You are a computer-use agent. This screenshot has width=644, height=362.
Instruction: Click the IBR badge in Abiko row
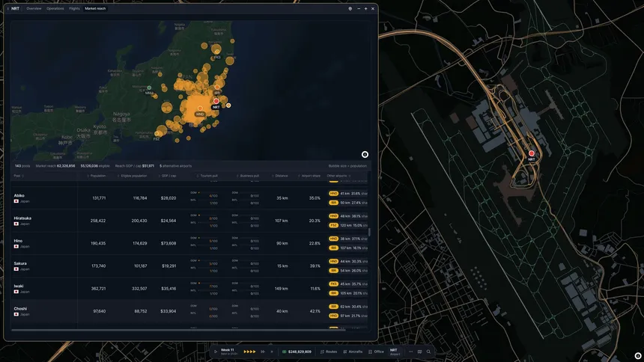pyautogui.click(x=333, y=203)
